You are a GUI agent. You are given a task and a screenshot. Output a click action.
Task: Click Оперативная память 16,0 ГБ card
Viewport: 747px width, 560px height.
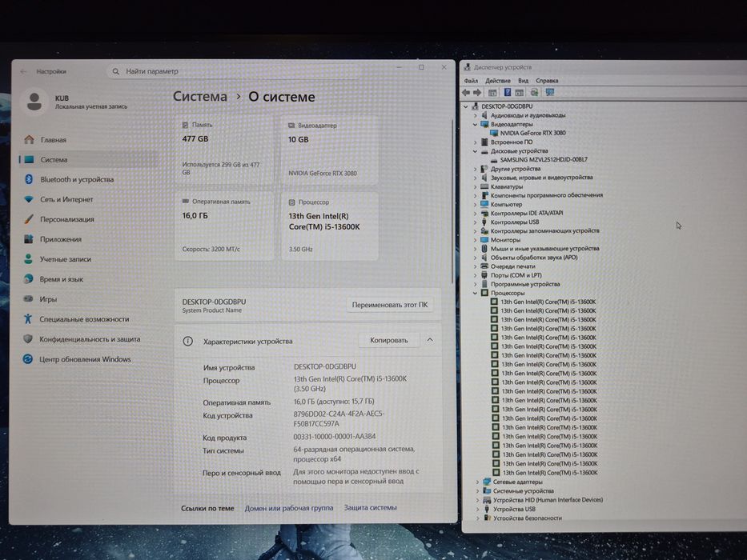pos(224,226)
